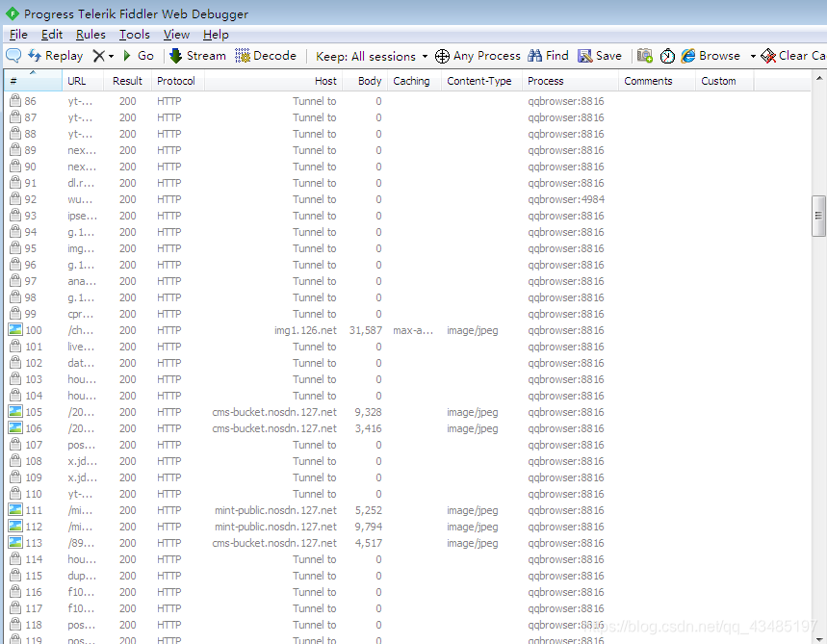The width and height of the screenshot is (827, 644).
Task: Select session 112 image icon
Action: (x=15, y=526)
